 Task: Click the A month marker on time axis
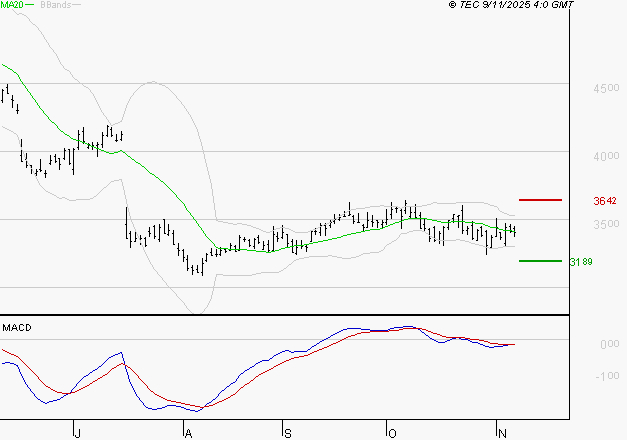(x=188, y=433)
